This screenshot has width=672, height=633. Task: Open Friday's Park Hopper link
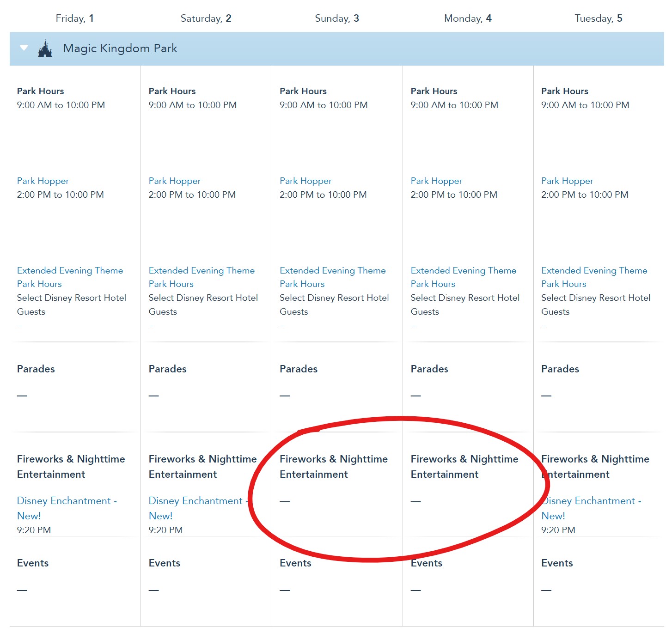click(x=43, y=181)
